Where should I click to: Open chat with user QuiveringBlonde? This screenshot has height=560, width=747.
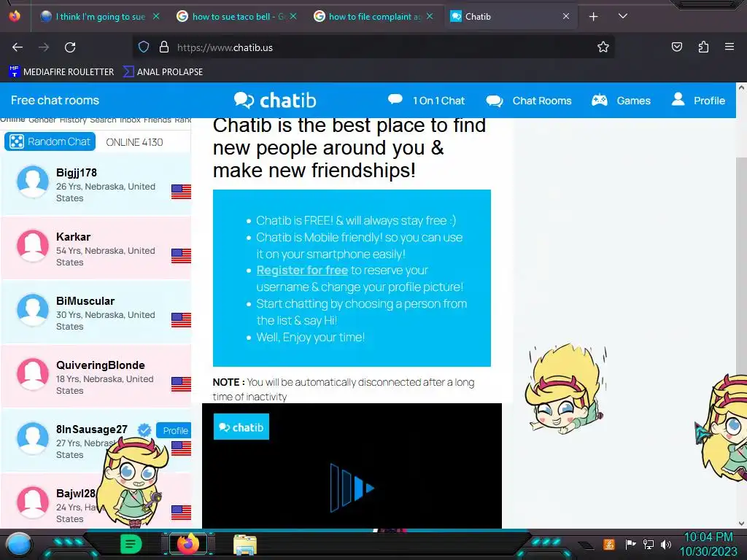tap(96, 377)
